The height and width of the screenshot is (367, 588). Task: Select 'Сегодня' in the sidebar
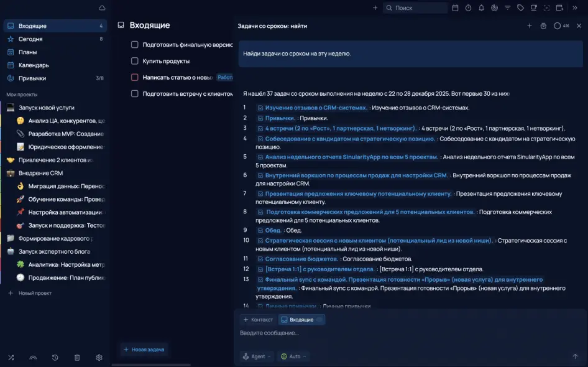coord(30,39)
